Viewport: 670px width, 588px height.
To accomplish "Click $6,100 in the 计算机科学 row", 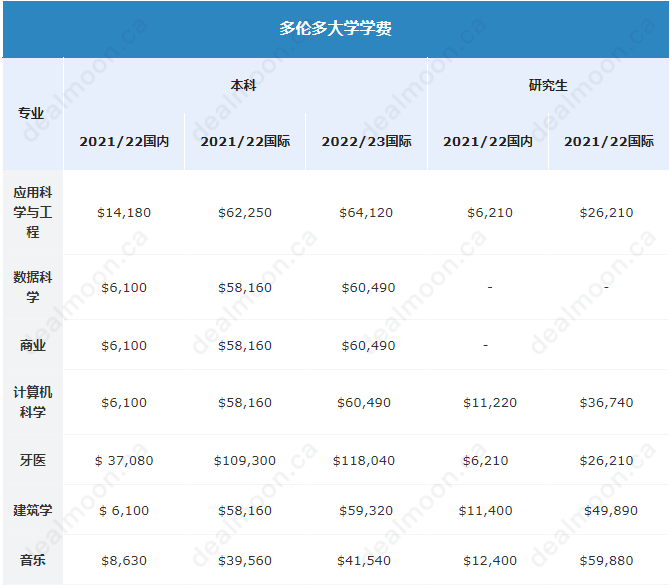I will click(124, 403).
